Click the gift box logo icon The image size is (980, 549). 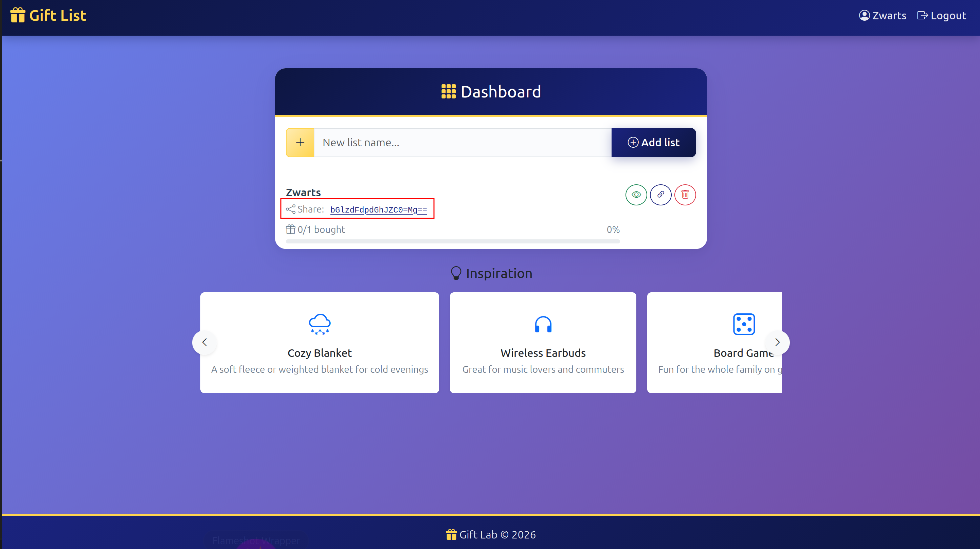click(18, 15)
